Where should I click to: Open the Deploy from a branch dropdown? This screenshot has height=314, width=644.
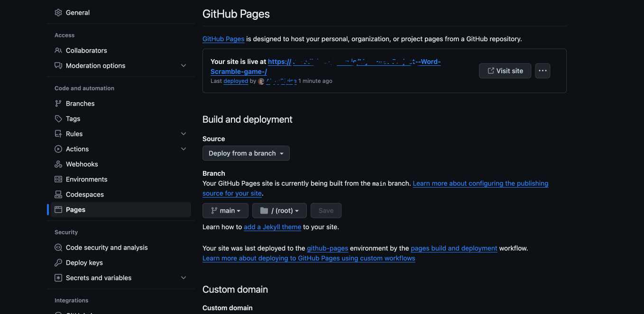pyautogui.click(x=246, y=153)
